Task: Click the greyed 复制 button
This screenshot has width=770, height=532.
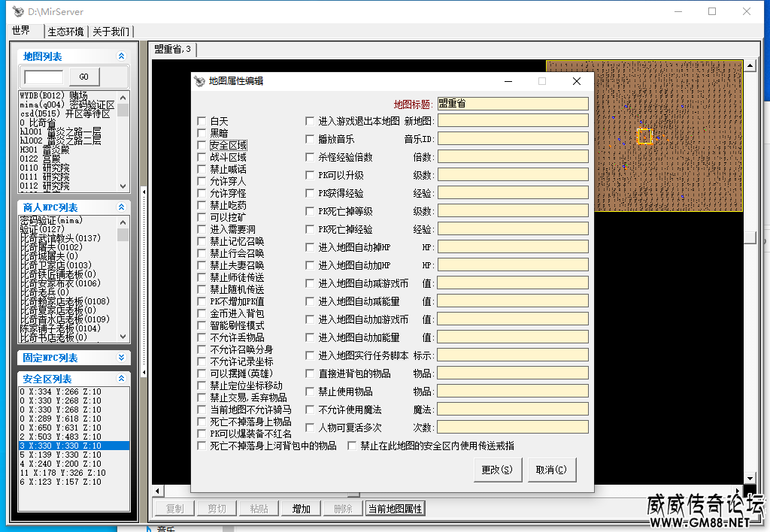Action: point(174,509)
